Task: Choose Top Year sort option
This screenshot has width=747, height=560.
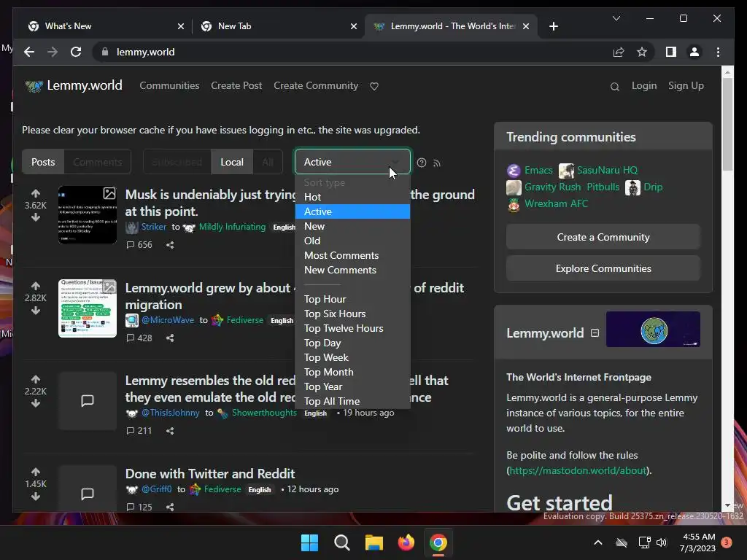Action: 352,386
